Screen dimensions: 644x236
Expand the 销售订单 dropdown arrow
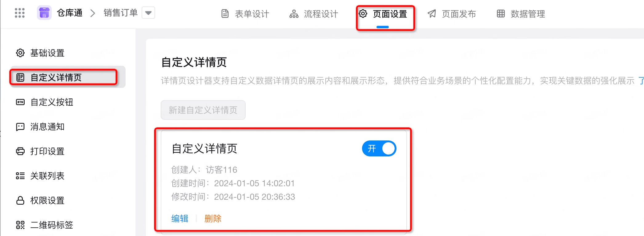click(x=148, y=13)
